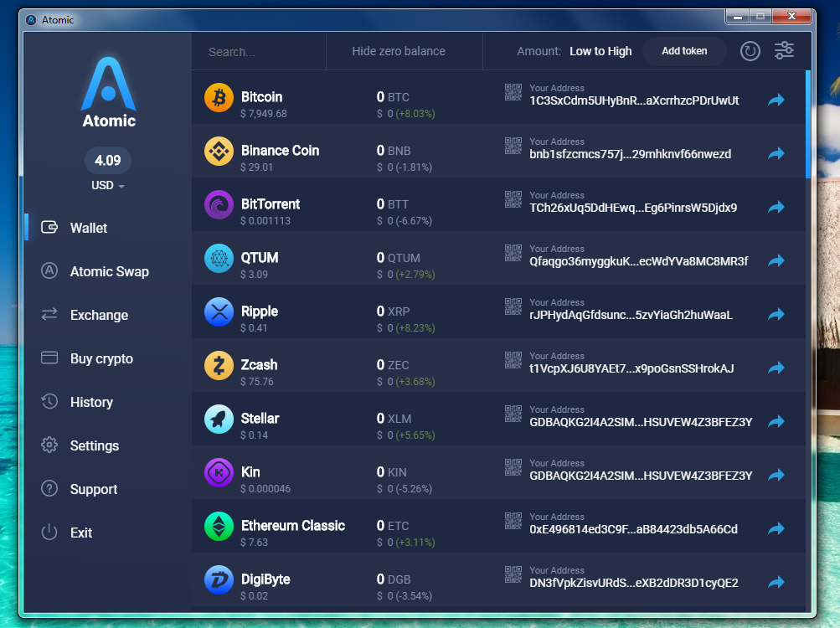Show the QR code for Zcash address
Image resolution: width=840 pixels, height=628 pixels.
click(x=513, y=360)
